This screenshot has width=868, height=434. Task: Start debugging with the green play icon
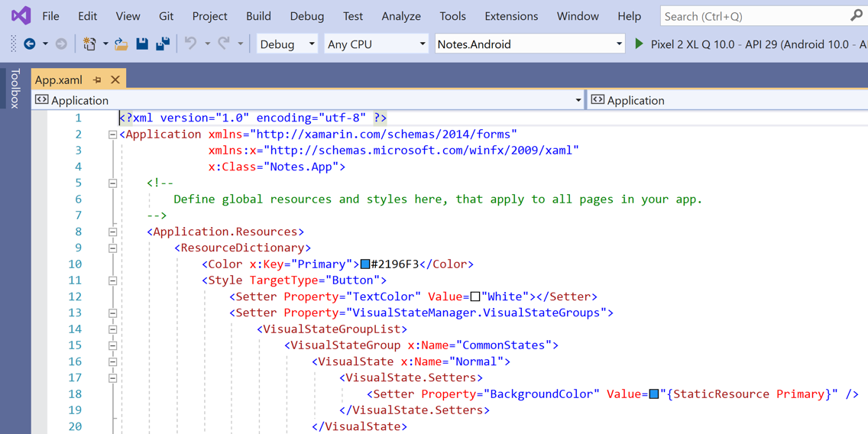pos(640,44)
